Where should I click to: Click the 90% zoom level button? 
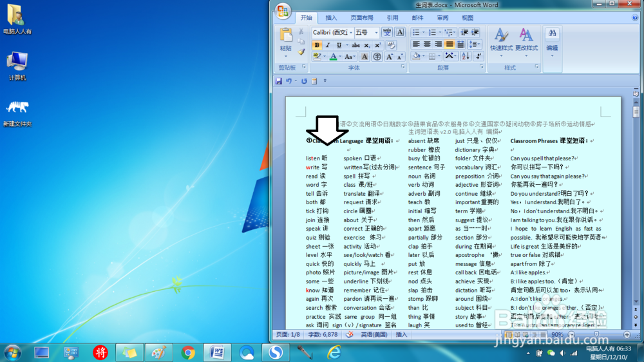pos(557,335)
